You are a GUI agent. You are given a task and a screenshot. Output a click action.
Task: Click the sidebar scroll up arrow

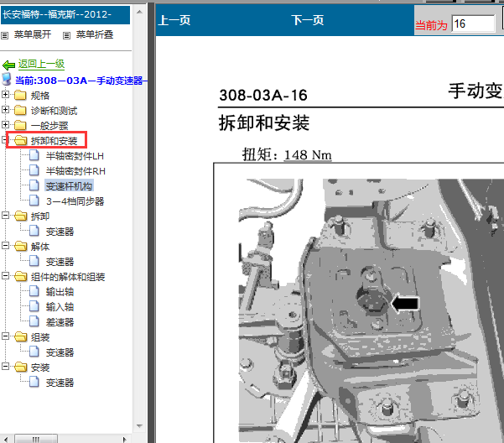[x=139, y=12]
